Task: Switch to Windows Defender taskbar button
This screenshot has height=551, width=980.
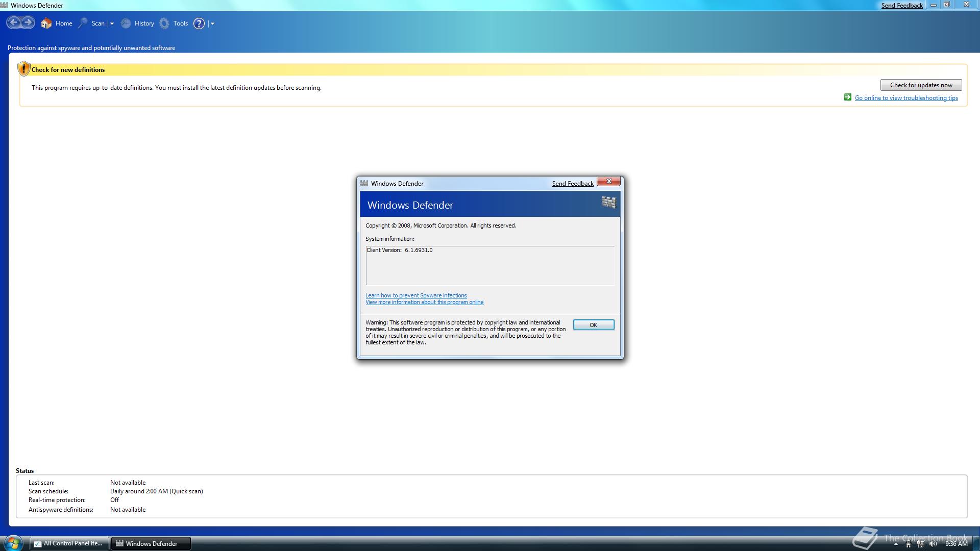Action: tap(151, 543)
